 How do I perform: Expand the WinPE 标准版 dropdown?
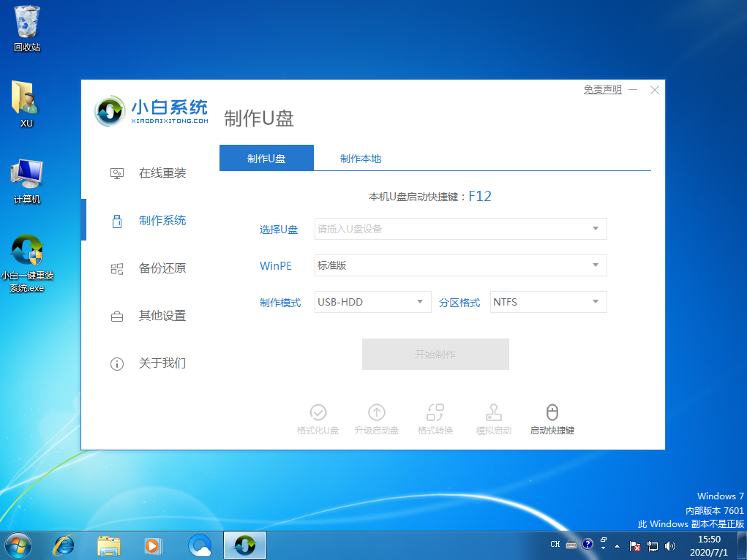click(460, 265)
